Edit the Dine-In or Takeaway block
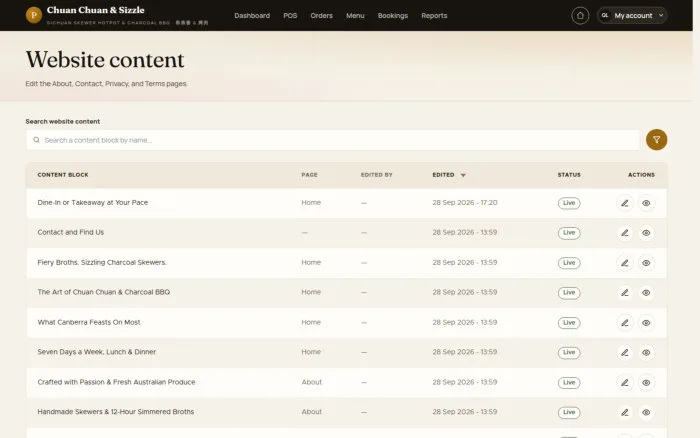This screenshot has width=700, height=438. (625, 203)
